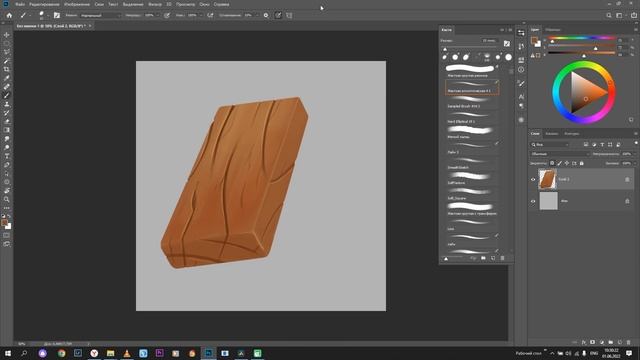This screenshot has width=640, height=360.
Task: Click the share icon at top right
Action: pos(634,16)
